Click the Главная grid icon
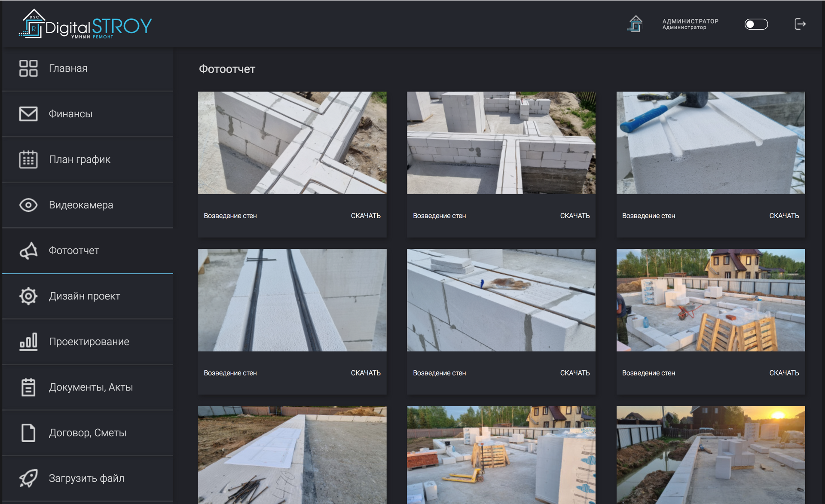The width and height of the screenshot is (825, 504). [28, 68]
